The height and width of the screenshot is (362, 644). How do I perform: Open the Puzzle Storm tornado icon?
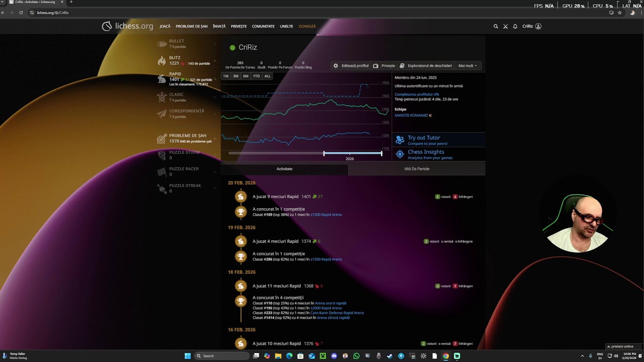pyautogui.click(x=162, y=155)
